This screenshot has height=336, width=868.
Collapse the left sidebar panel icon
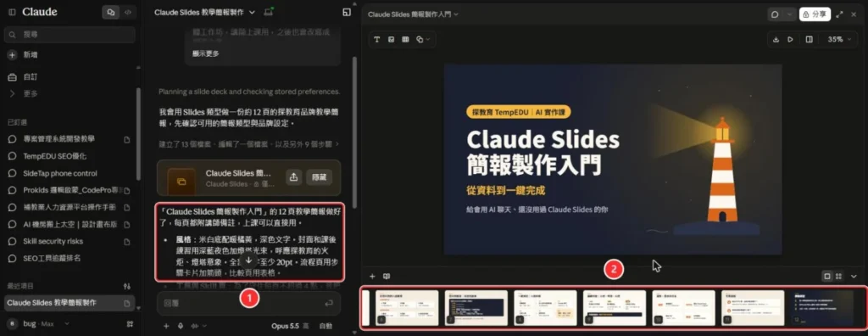click(x=12, y=12)
